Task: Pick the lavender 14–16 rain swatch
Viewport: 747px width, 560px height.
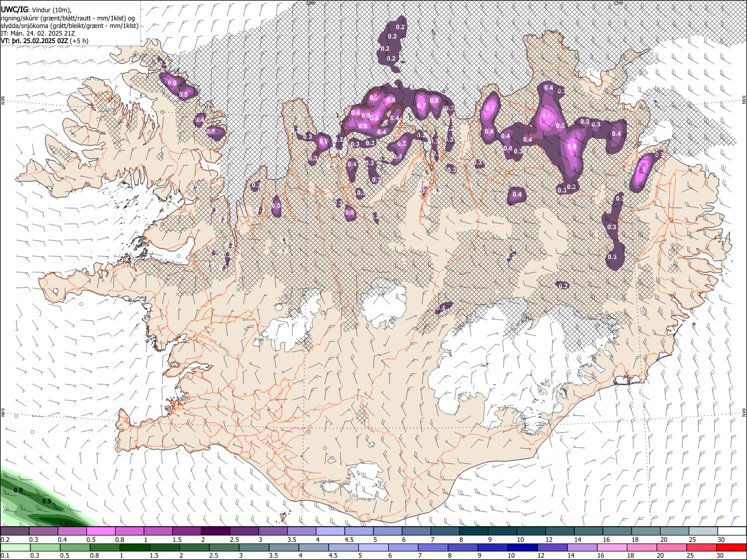Action: click(582, 547)
